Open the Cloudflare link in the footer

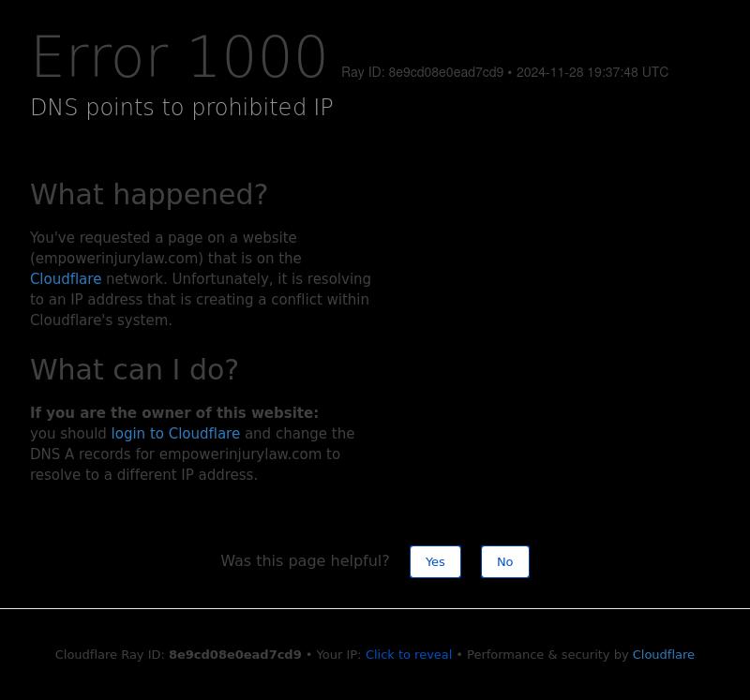(x=664, y=655)
